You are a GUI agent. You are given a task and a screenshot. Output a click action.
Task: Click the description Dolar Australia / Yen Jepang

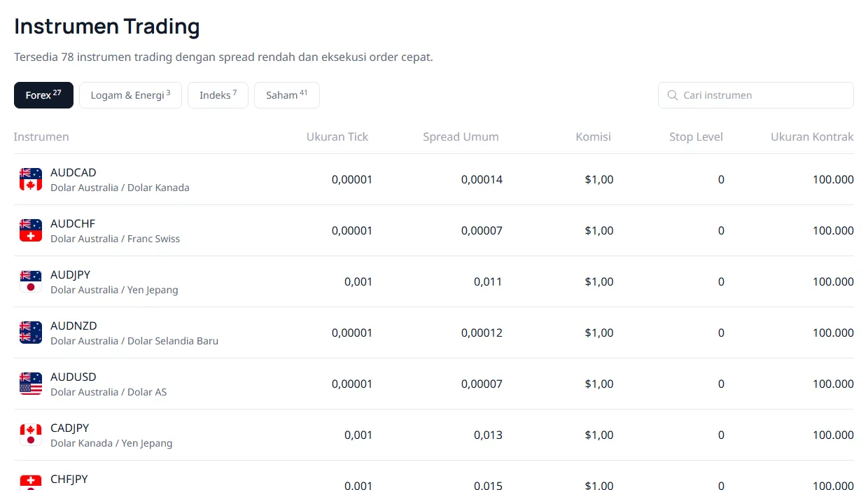tap(114, 290)
